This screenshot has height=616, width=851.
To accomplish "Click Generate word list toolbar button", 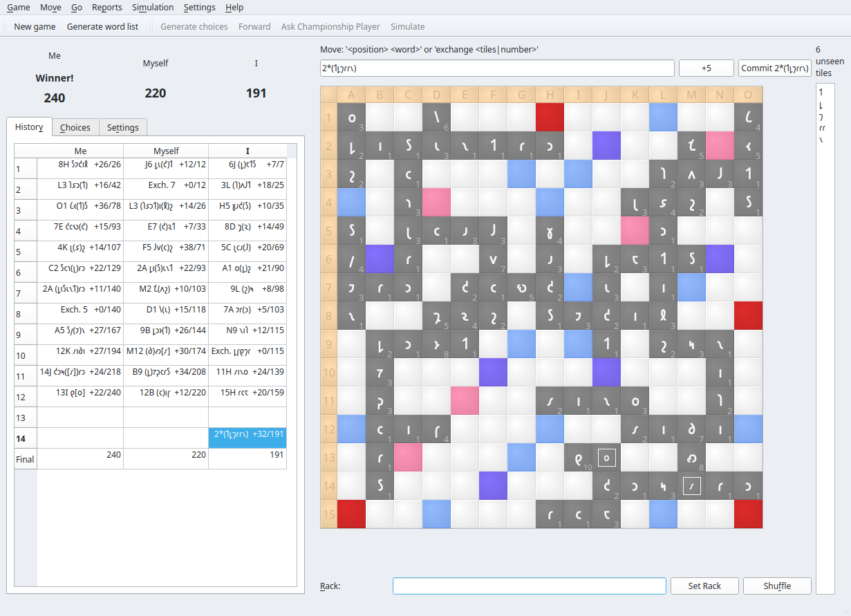I will point(102,27).
